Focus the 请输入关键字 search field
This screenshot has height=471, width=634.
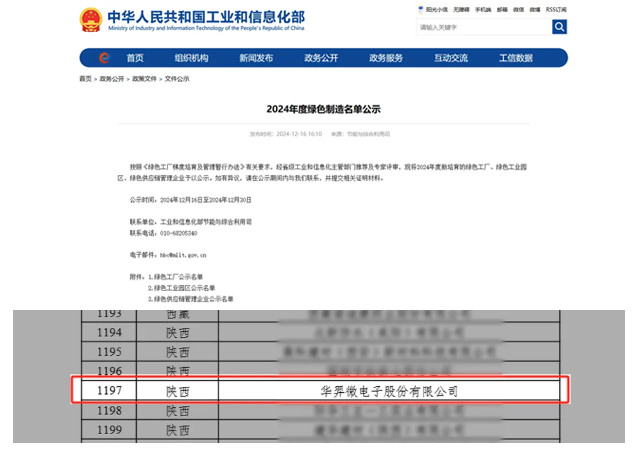(484, 27)
